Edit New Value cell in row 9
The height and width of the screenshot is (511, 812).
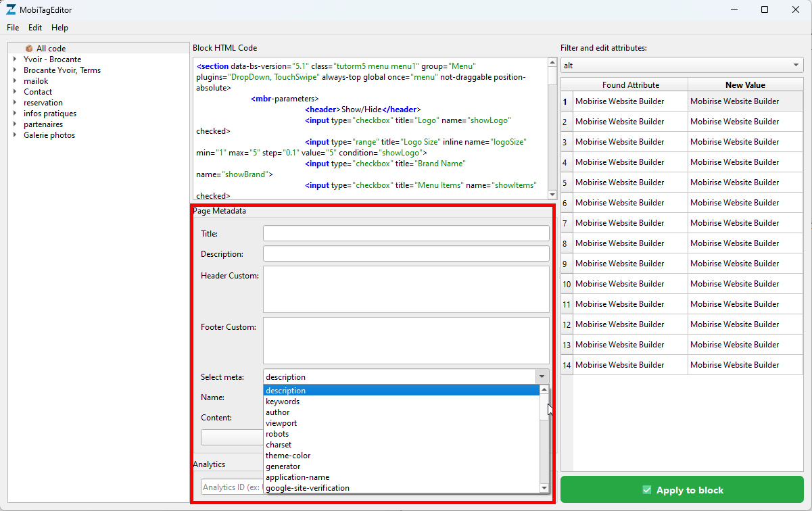(746, 264)
